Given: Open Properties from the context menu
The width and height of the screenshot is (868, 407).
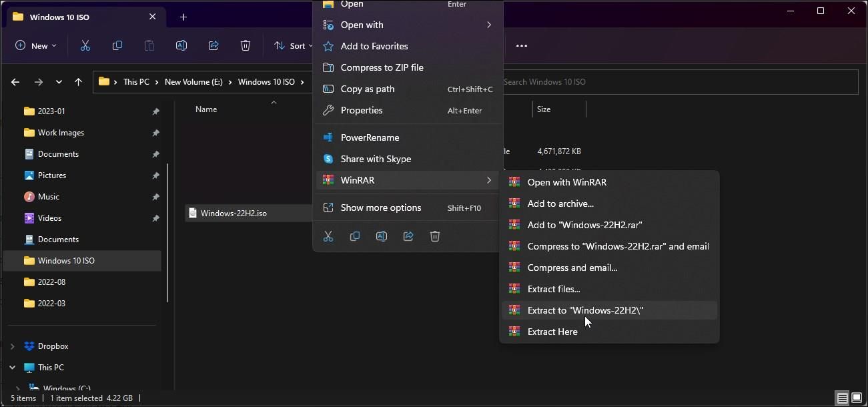Looking at the screenshot, I should pyautogui.click(x=408, y=110).
